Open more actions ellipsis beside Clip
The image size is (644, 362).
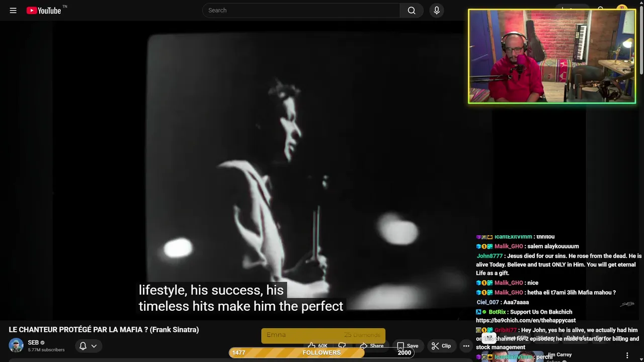(466, 346)
